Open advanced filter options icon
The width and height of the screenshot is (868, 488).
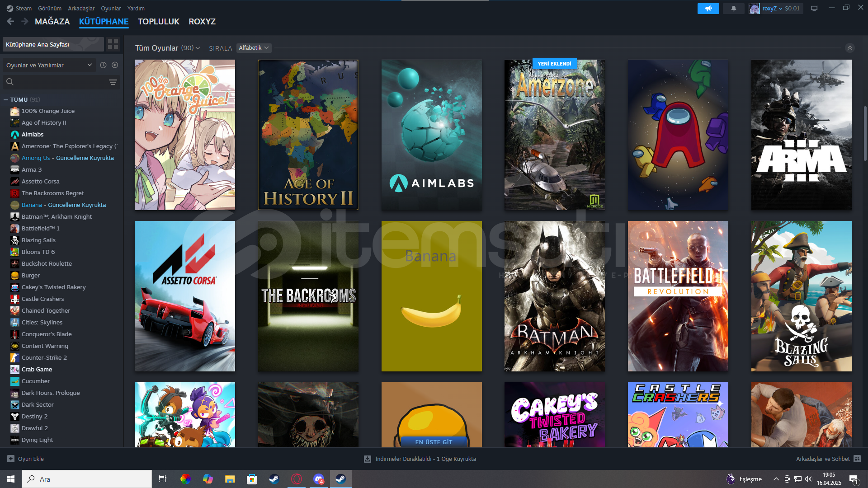point(113,82)
